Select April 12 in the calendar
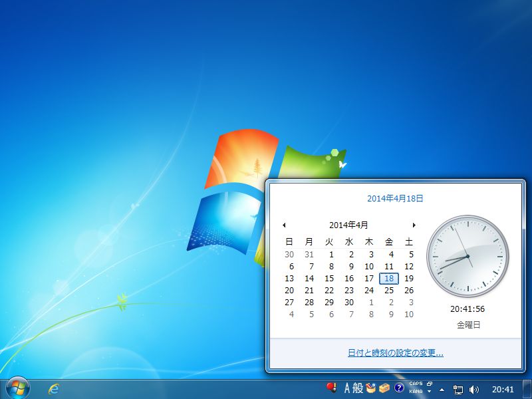Viewport: 532px width, 399px height. coord(409,267)
